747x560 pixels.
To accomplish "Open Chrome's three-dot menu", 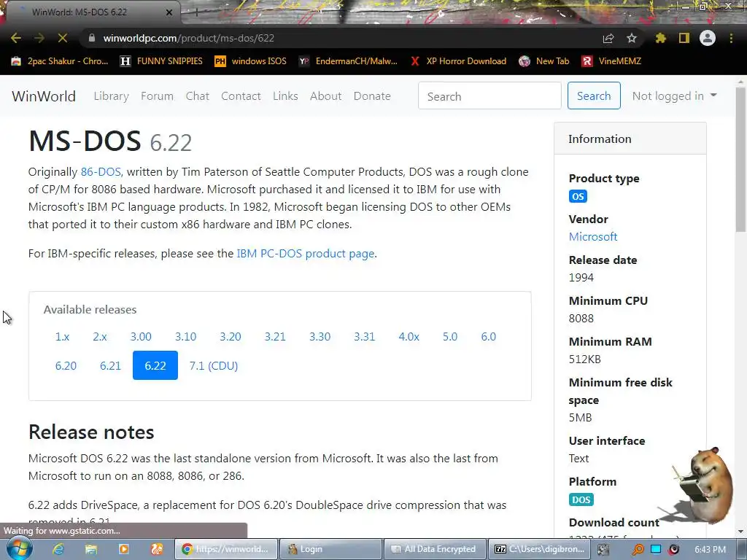I will click(731, 38).
